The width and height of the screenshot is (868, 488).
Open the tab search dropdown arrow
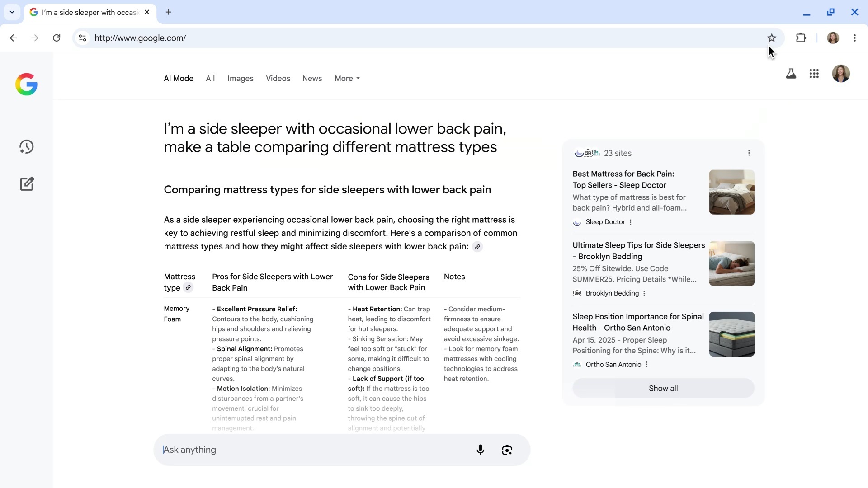point(12,12)
